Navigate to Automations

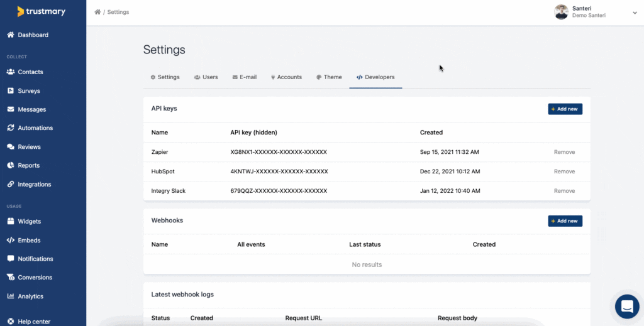coord(35,128)
